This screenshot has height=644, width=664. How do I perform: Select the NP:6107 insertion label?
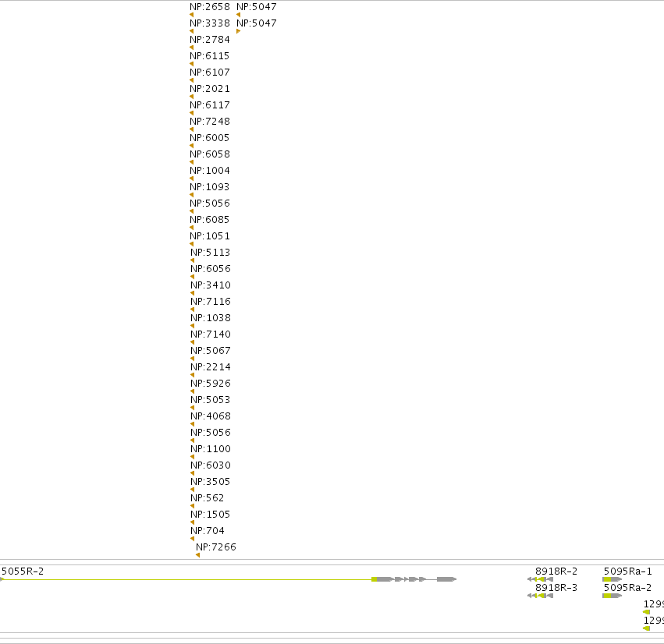click(x=210, y=73)
